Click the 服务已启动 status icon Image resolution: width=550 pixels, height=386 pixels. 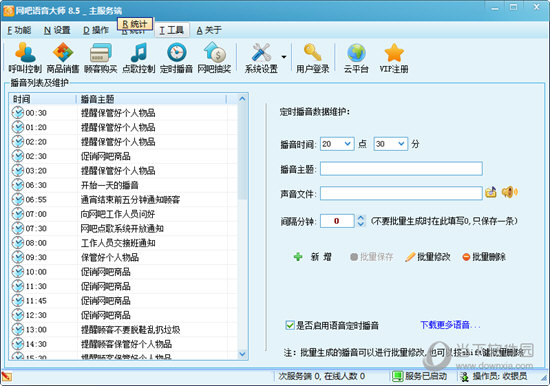coord(398,377)
